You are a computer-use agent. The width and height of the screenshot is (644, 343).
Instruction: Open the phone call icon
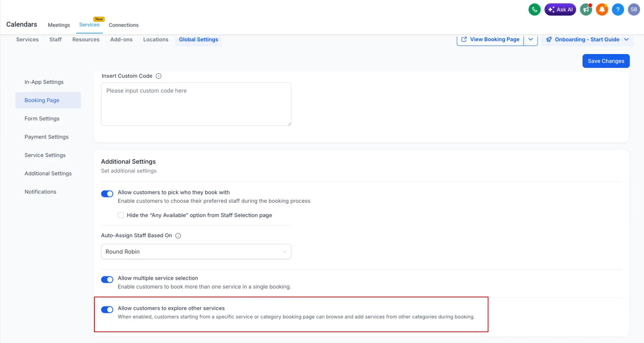(x=534, y=9)
